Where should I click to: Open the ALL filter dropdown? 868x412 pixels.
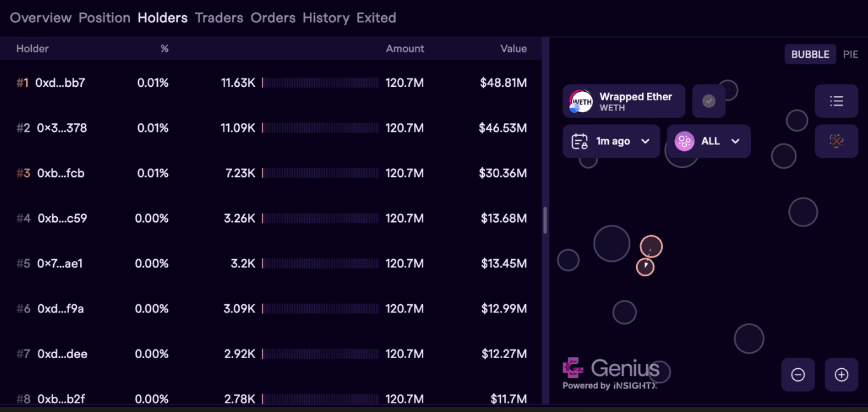[735, 141]
